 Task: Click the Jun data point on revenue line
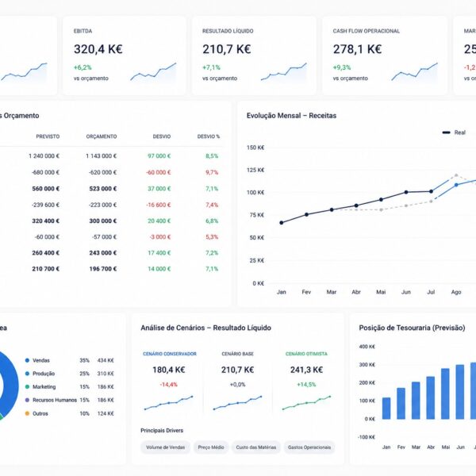coord(406,192)
